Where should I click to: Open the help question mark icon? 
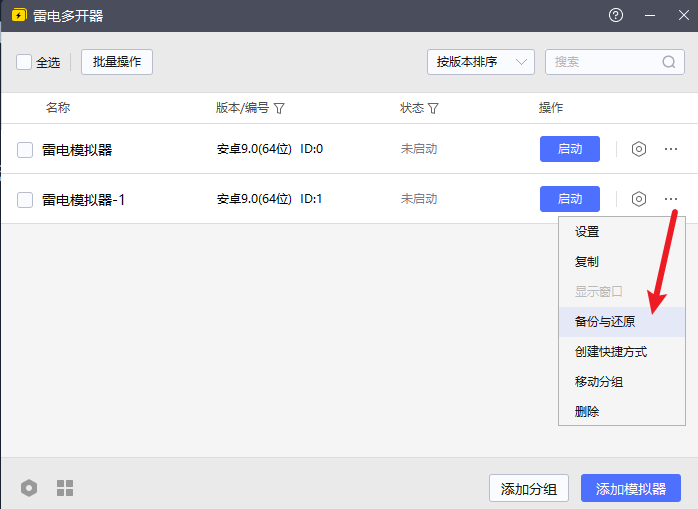616,16
